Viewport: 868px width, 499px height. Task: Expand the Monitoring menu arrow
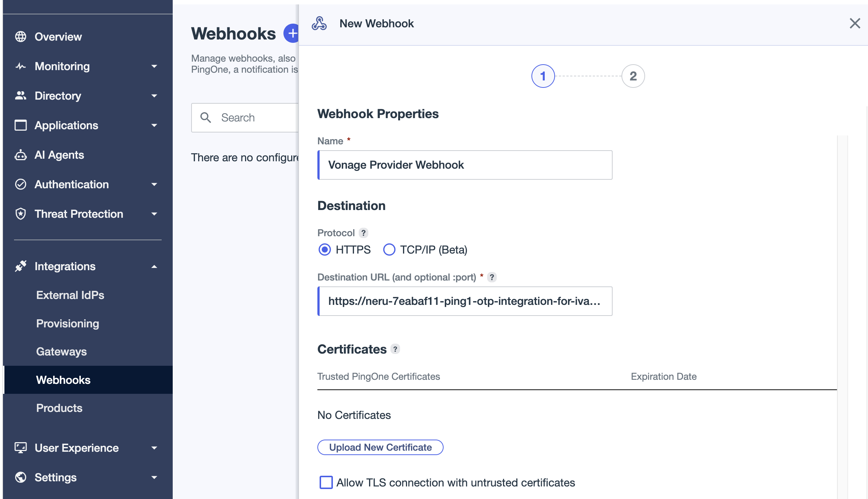point(154,66)
